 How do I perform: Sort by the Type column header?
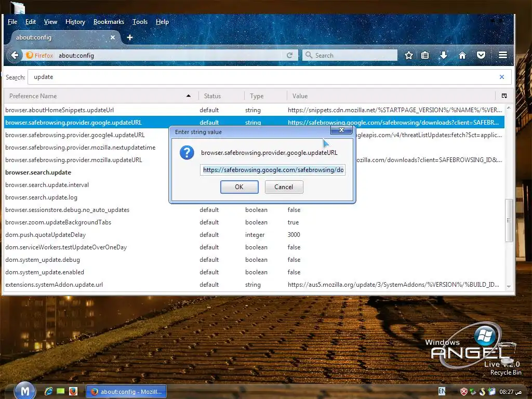pyautogui.click(x=265, y=96)
